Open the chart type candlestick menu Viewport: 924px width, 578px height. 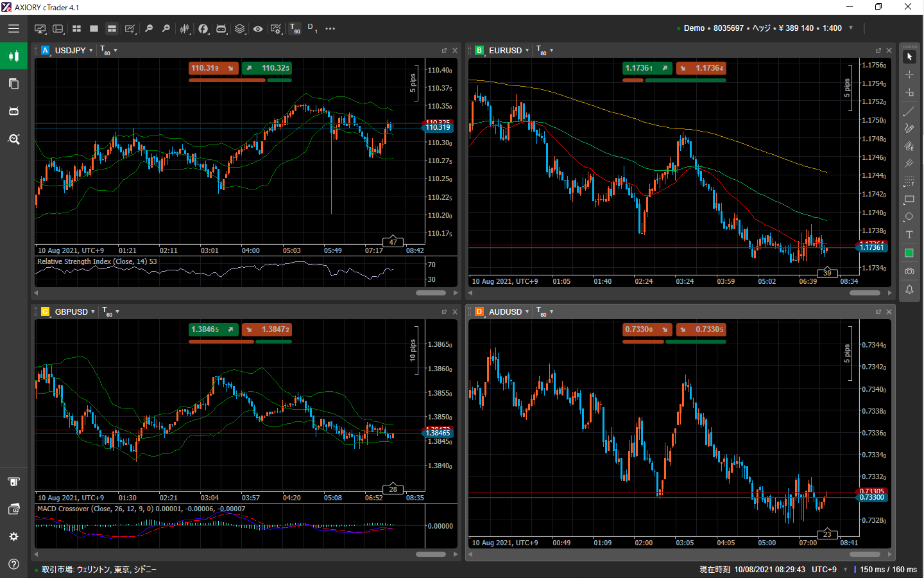pos(185,28)
